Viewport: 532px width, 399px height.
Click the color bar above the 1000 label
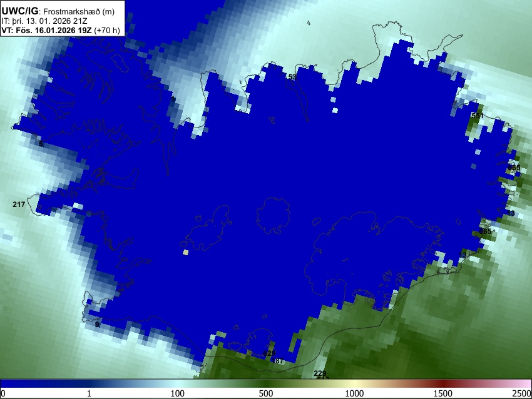tap(354, 384)
